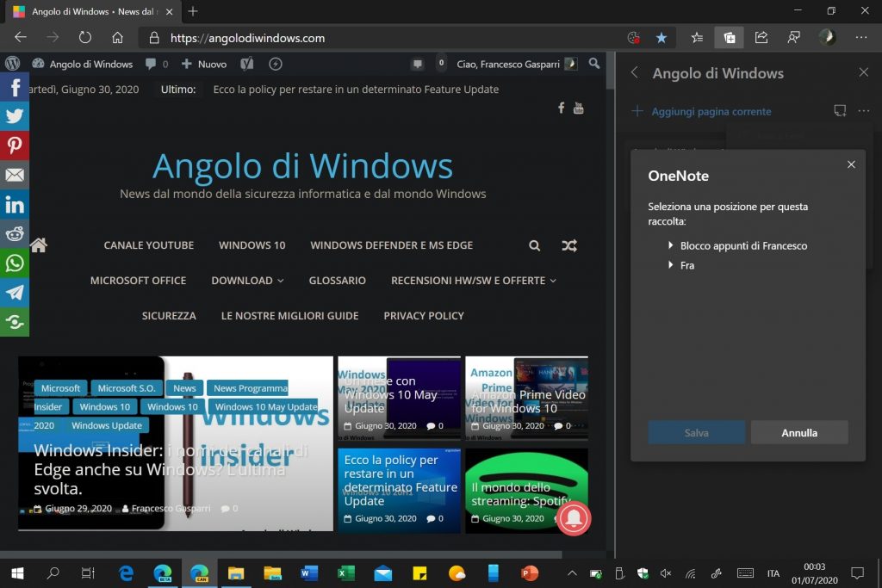Click the shuffle random post icon
The height and width of the screenshot is (588, 882).
point(569,245)
